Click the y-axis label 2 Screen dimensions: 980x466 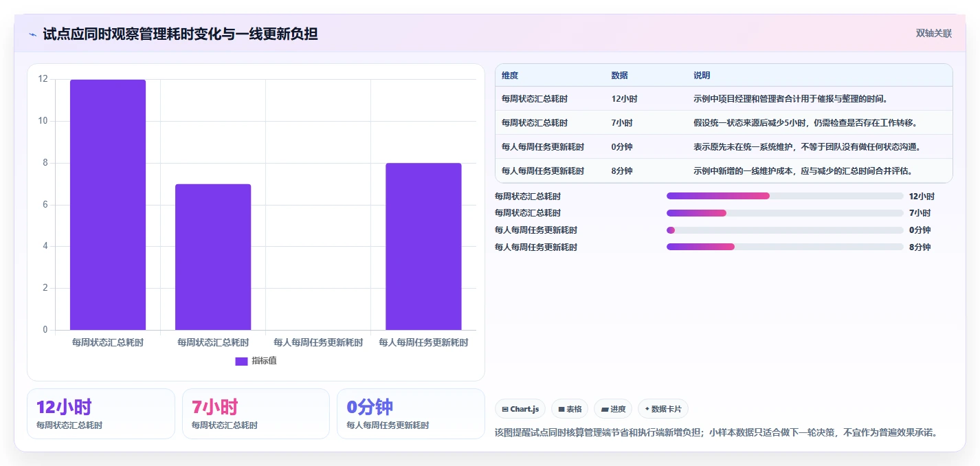tap(45, 289)
